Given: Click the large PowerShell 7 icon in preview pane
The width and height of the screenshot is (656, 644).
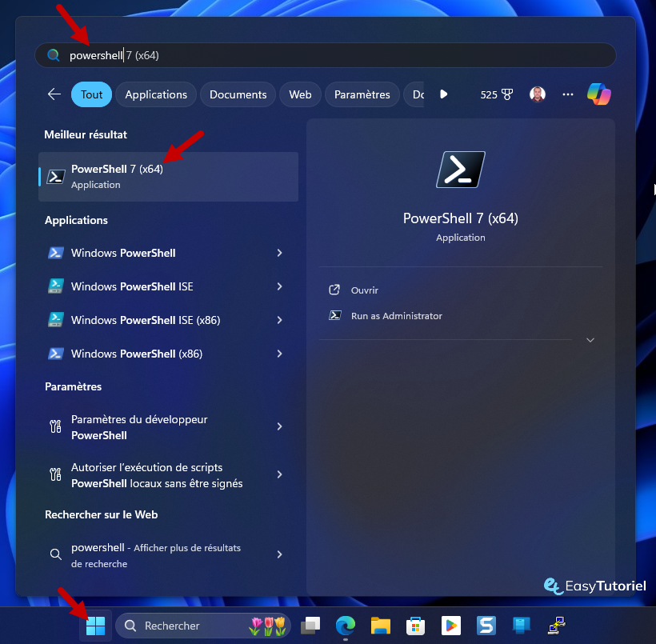Looking at the screenshot, I should pyautogui.click(x=461, y=170).
